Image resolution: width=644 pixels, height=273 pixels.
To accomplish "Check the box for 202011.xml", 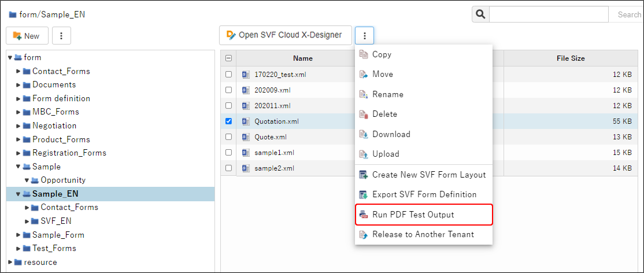I will tap(229, 106).
